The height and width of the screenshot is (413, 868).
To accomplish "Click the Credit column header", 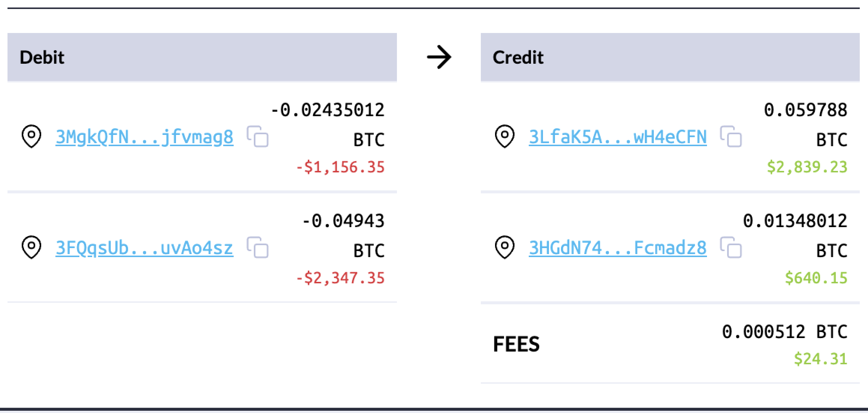I will click(518, 57).
